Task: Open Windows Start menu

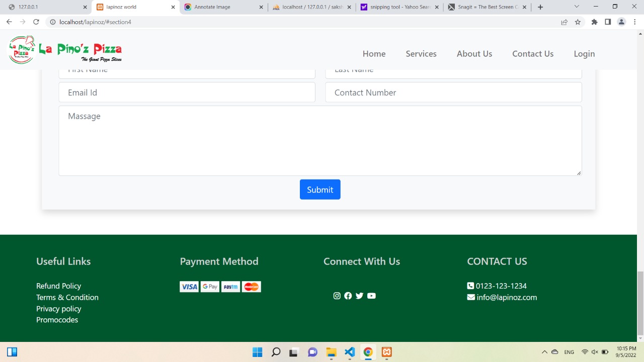Action: pos(257,352)
